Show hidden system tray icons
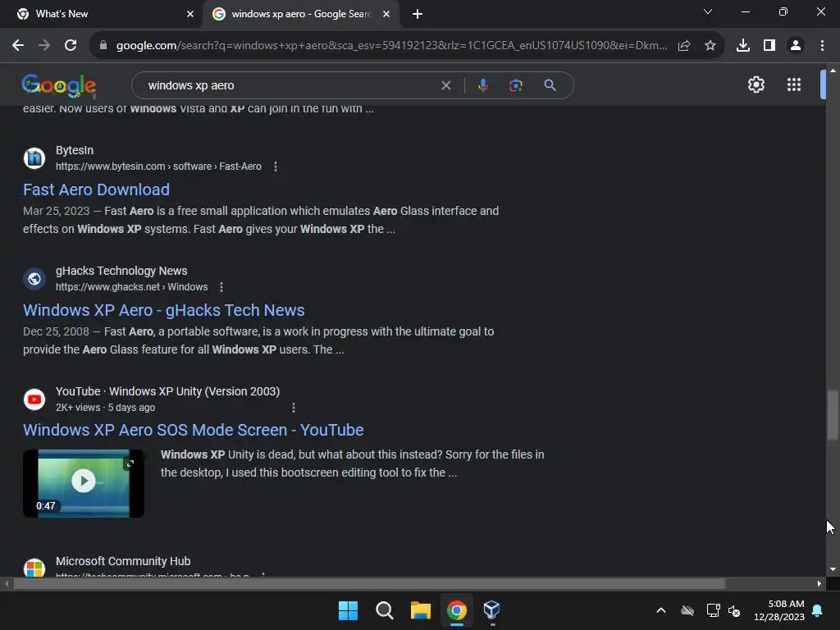 [661, 610]
